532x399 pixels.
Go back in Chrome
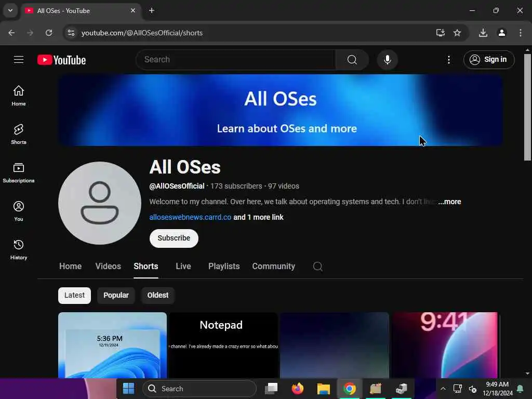(x=11, y=33)
